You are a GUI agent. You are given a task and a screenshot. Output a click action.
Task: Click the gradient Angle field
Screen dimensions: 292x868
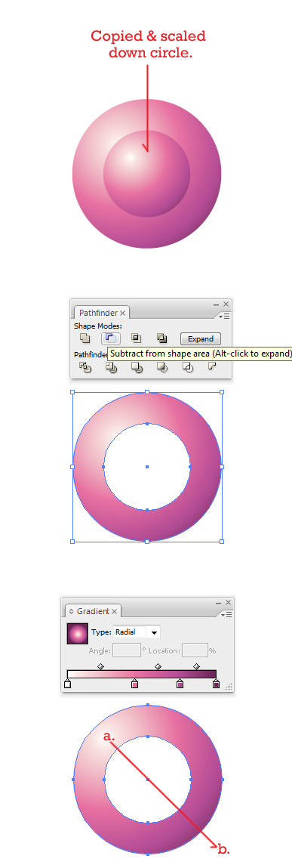click(128, 650)
